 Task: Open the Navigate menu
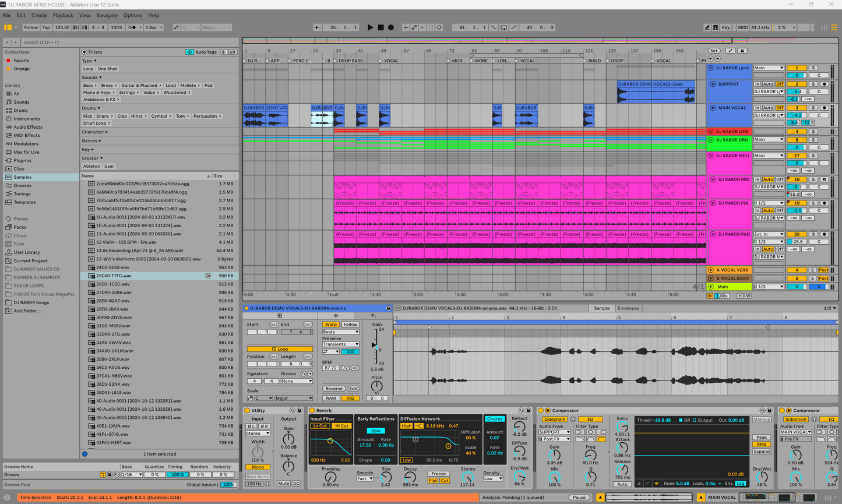tap(107, 15)
